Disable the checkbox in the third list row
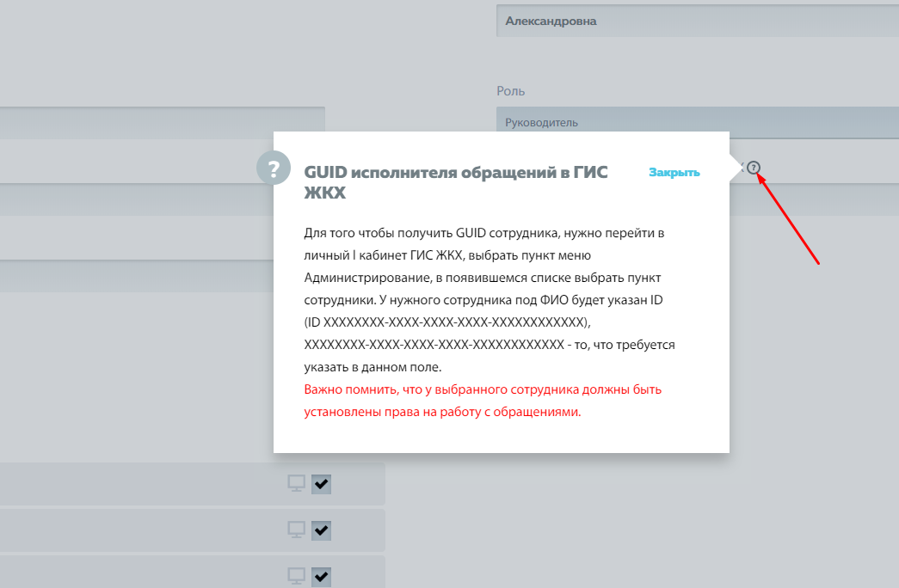 pyautogui.click(x=321, y=576)
